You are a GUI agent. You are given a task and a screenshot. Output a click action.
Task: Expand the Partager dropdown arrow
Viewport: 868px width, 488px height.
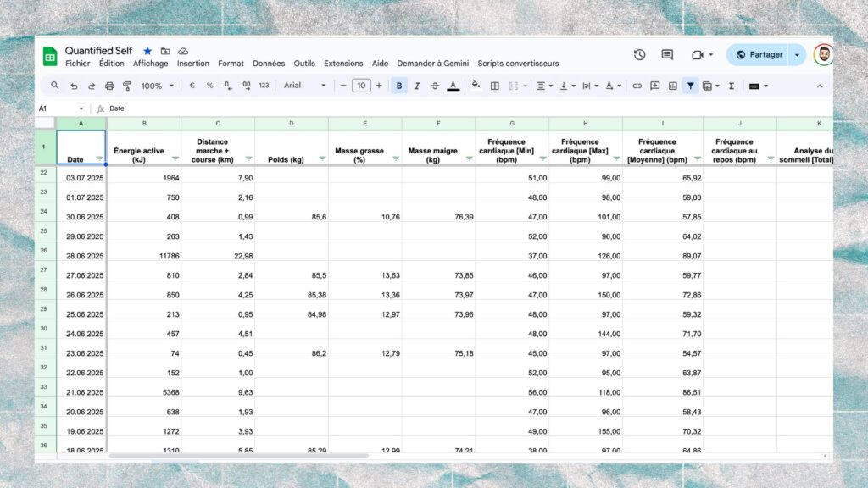tap(798, 54)
